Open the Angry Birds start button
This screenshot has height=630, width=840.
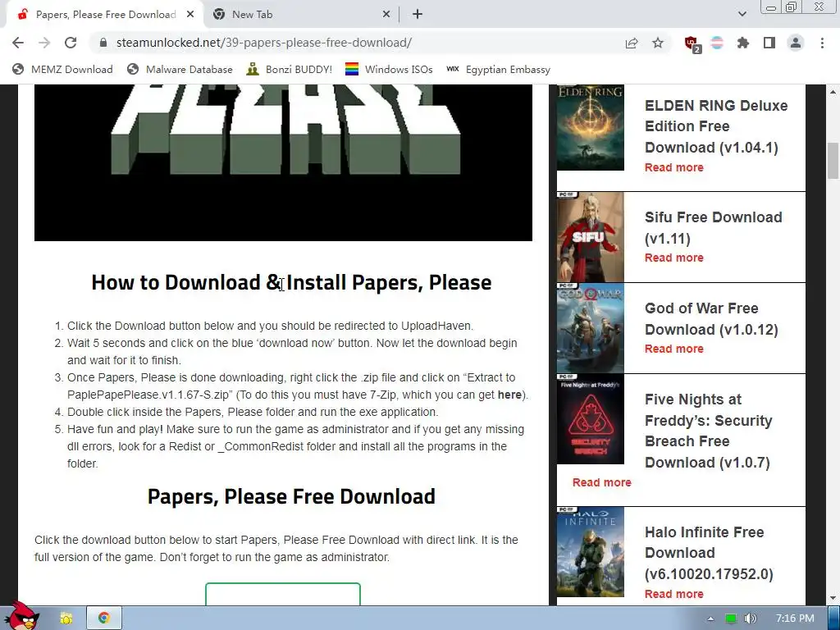pos(21,617)
